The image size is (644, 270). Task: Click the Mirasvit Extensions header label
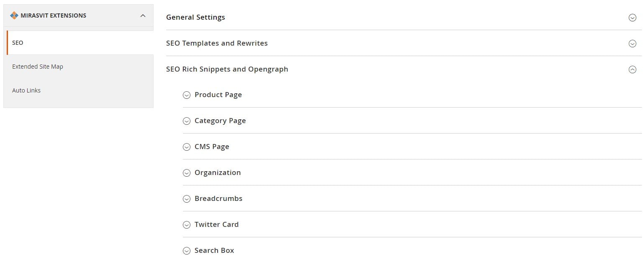(x=53, y=15)
